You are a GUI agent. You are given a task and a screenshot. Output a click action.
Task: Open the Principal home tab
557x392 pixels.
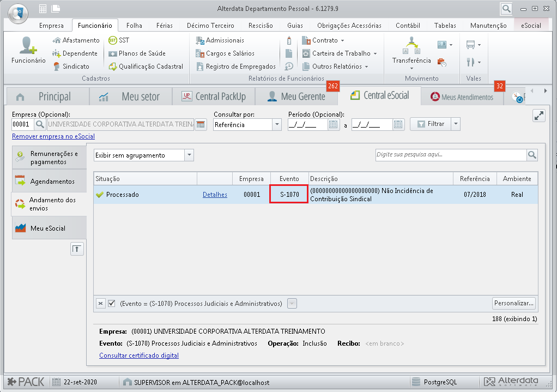click(47, 97)
